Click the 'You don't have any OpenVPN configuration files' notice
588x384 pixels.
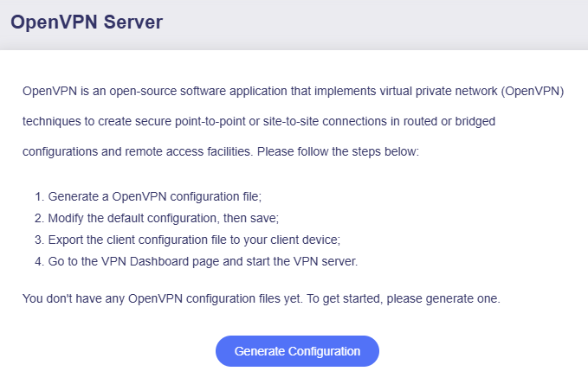262,298
